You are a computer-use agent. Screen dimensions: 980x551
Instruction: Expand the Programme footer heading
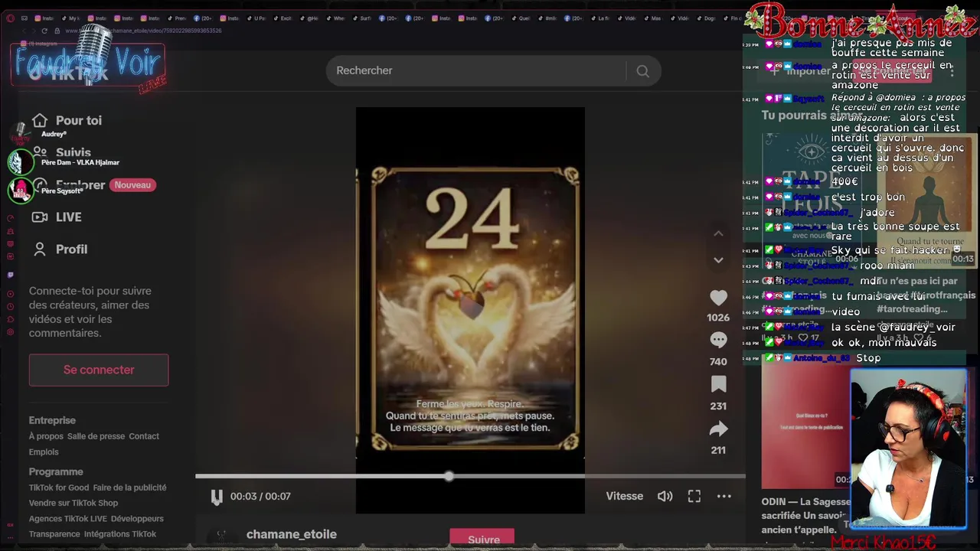point(56,471)
